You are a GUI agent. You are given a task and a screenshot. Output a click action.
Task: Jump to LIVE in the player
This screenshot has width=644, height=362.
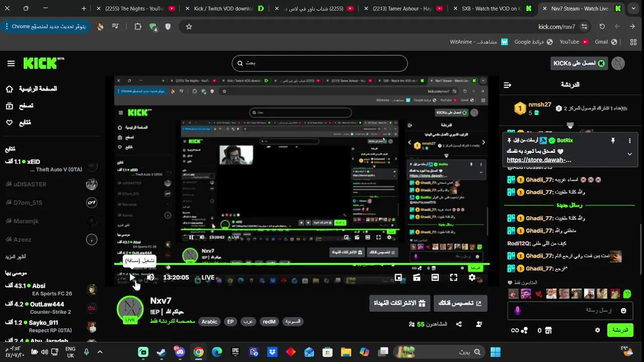click(x=208, y=278)
